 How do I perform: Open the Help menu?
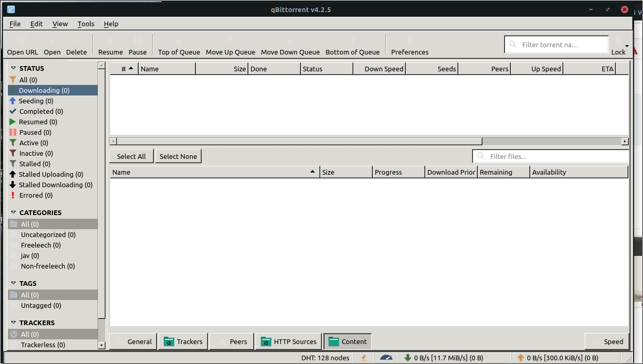click(x=111, y=24)
